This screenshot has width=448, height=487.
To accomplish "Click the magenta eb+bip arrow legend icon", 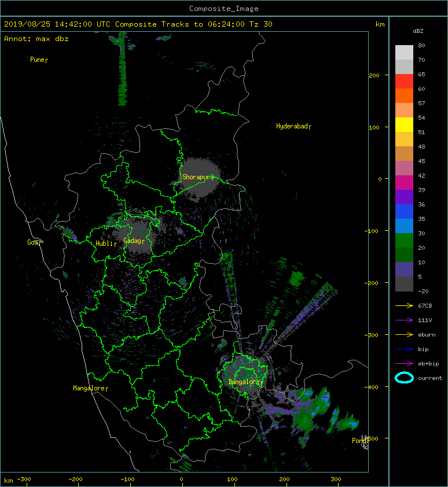I will (x=404, y=364).
